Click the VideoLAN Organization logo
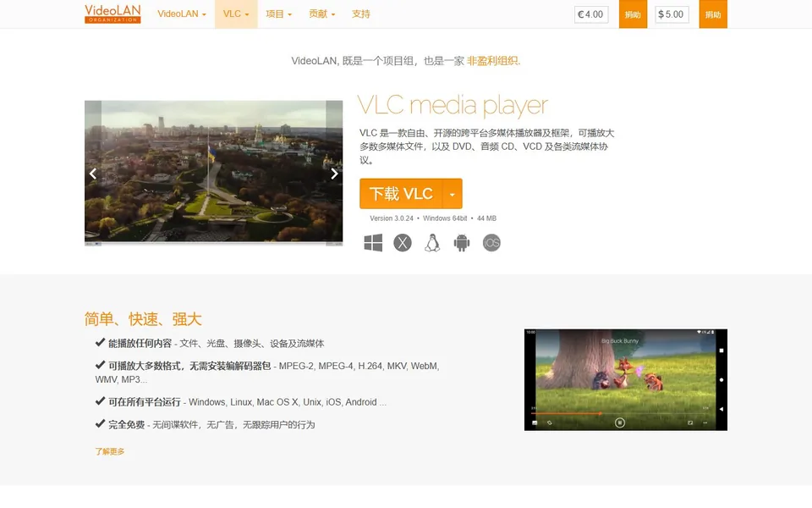Screen dimensions: 812x508 (112, 14)
